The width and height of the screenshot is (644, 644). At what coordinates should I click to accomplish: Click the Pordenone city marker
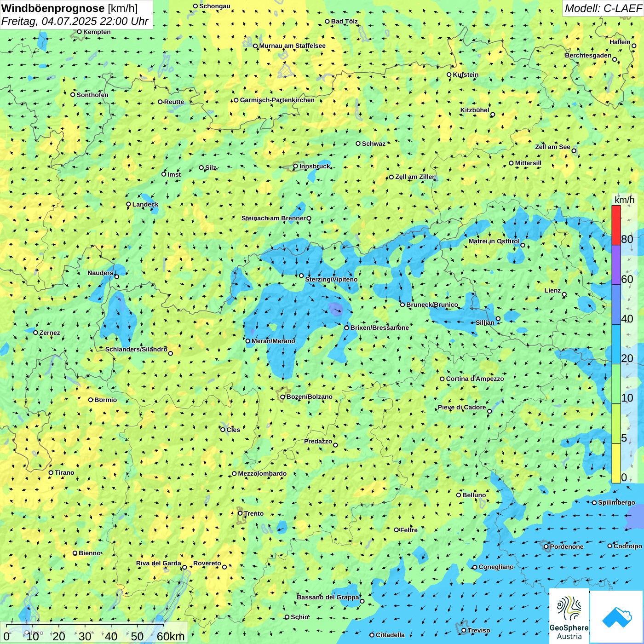[x=546, y=546]
